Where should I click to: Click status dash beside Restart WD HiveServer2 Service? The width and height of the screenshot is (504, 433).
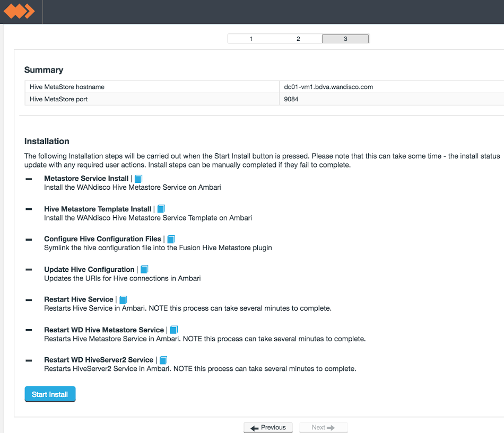[x=29, y=360]
